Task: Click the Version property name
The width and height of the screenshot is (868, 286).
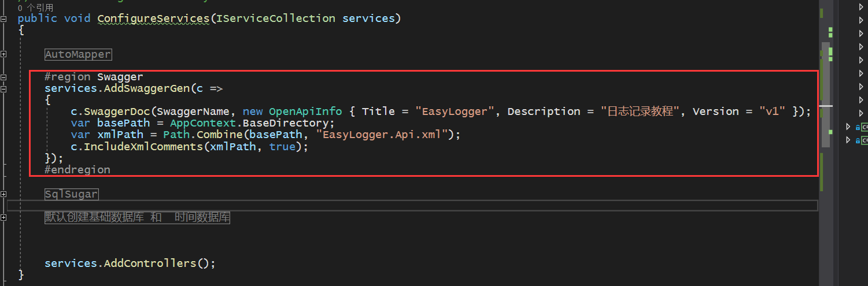Action: (x=715, y=112)
